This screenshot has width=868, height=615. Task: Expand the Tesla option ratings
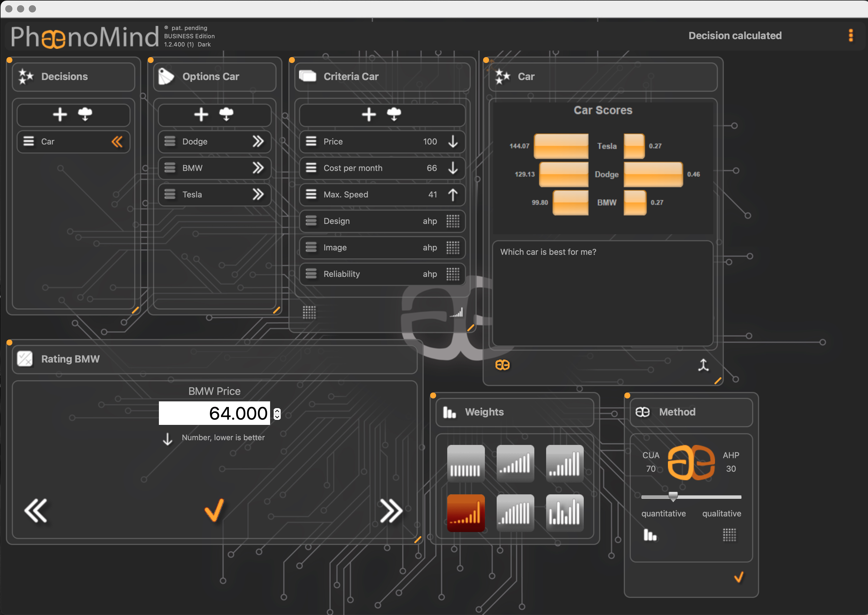tap(258, 195)
